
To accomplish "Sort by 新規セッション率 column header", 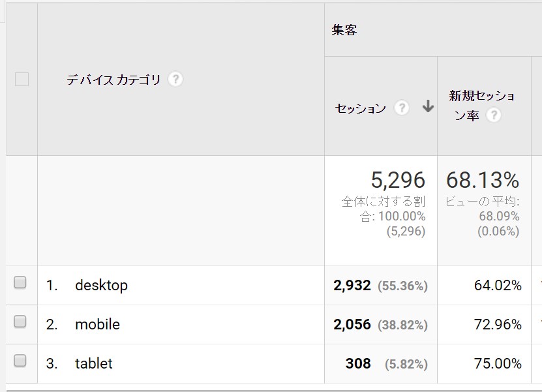I will click(x=481, y=106).
